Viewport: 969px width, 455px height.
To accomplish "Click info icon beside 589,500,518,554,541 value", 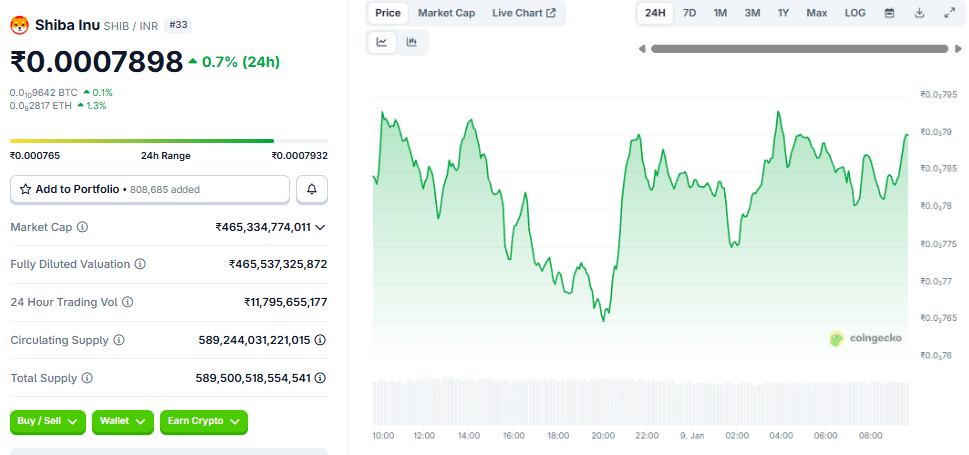I will 321,378.
